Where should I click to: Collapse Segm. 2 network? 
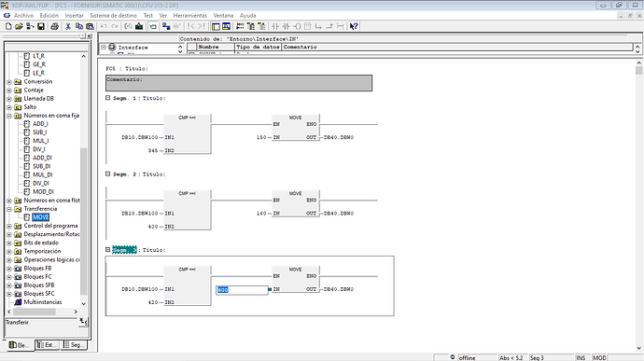(107, 174)
